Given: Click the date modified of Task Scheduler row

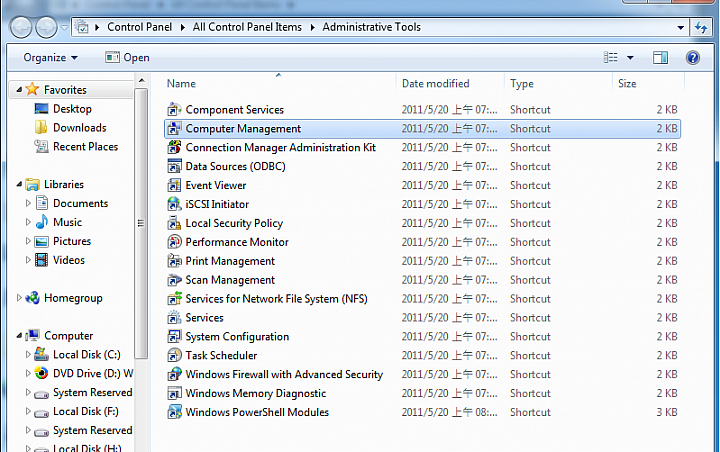Looking at the screenshot, I should pyautogui.click(x=450, y=356).
